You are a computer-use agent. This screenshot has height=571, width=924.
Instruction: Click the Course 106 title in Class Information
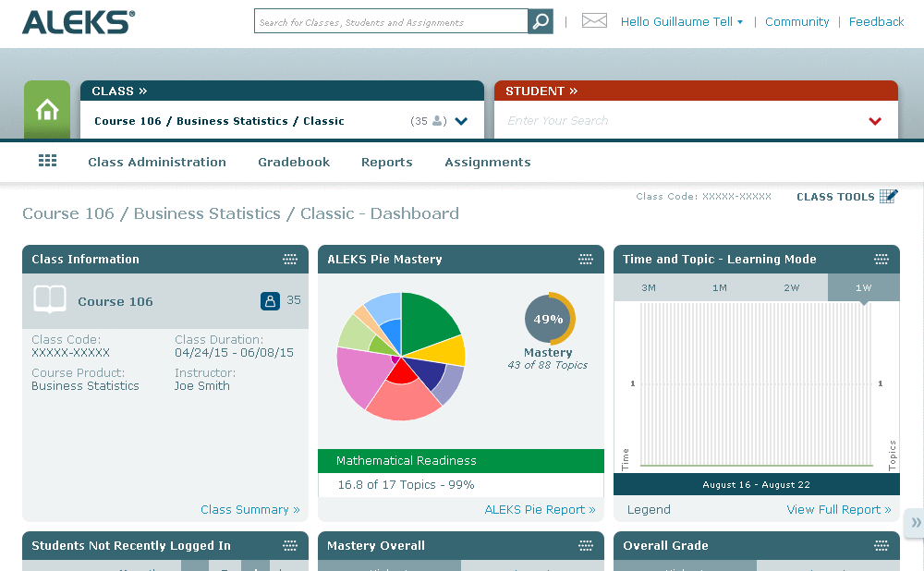tap(115, 302)
